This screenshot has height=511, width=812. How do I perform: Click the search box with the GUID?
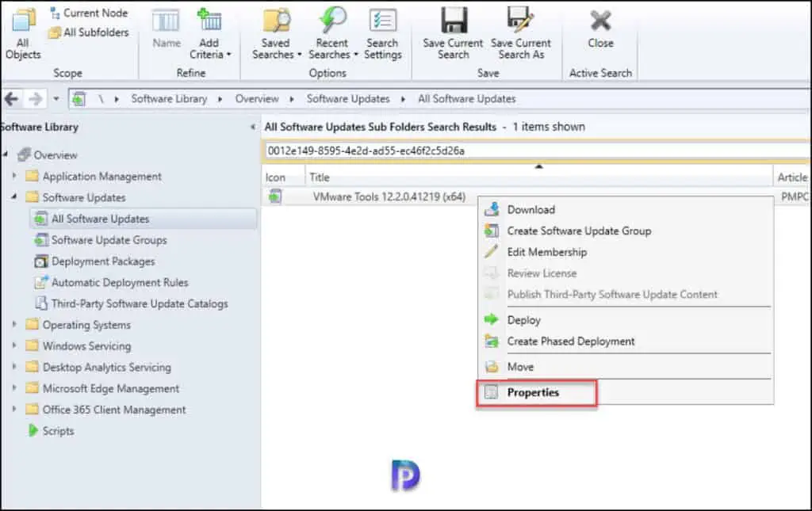pyautogui.click(x=537, y=151)
